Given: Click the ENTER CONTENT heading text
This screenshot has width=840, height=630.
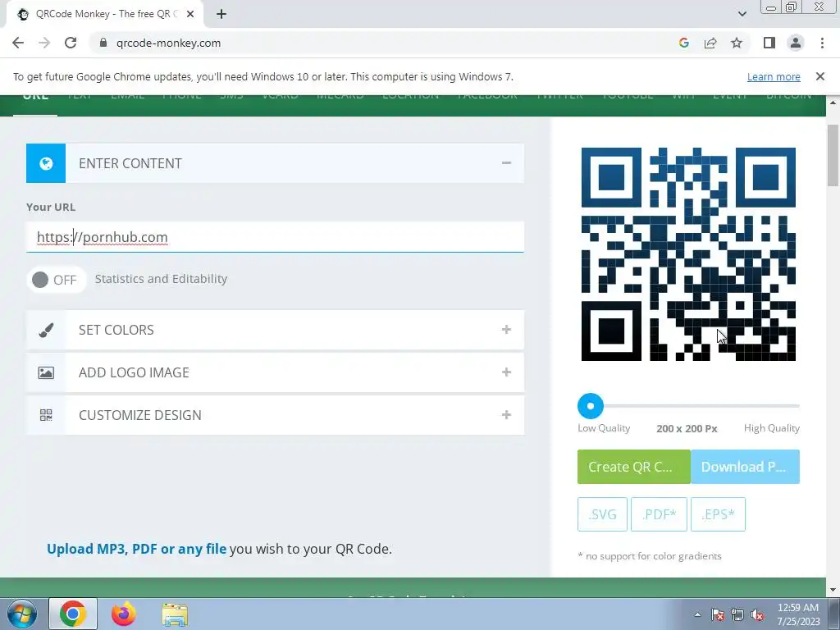Looking at the screenshot, I should [x=130, y=163].
